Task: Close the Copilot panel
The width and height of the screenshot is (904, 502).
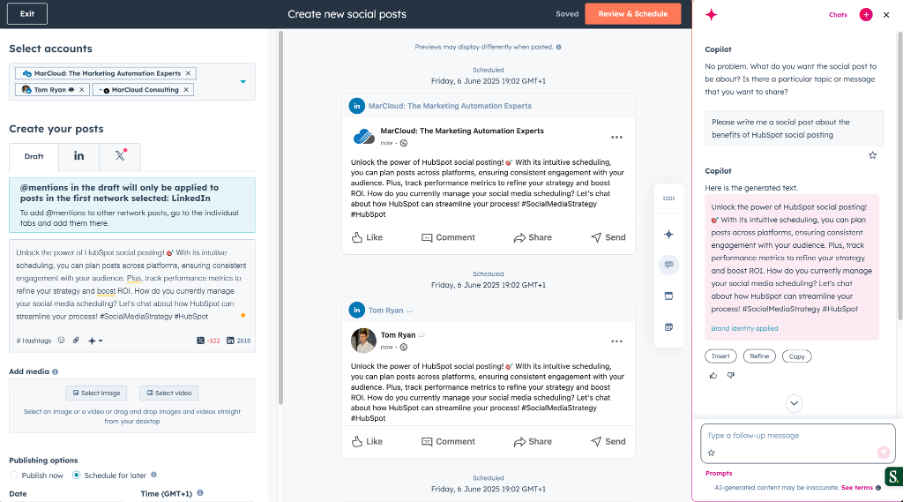Action: pyautogui.click(x=886, y=15)
